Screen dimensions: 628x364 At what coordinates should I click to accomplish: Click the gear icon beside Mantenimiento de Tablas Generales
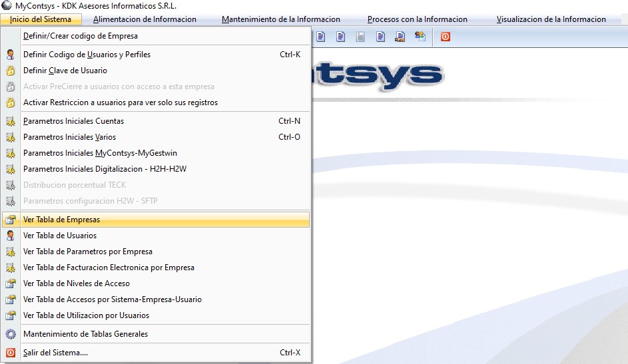(x=11, y=334)
